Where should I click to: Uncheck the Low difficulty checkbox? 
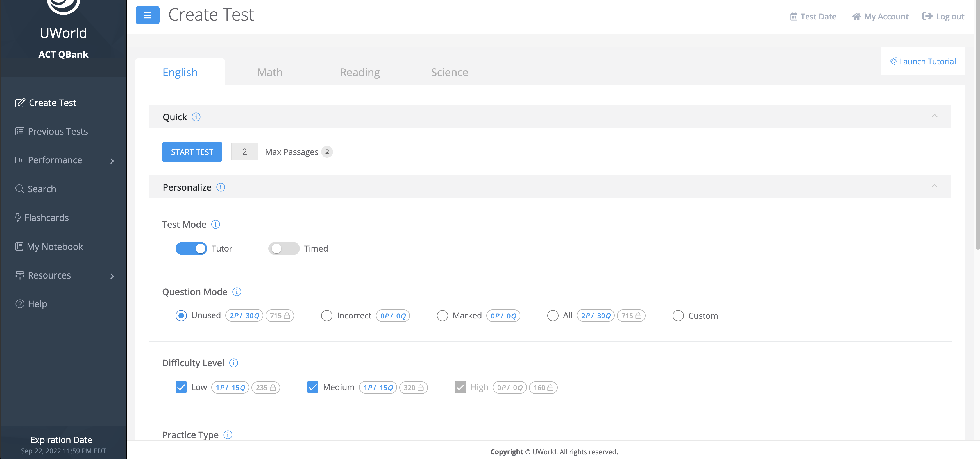tap(181, 387)
